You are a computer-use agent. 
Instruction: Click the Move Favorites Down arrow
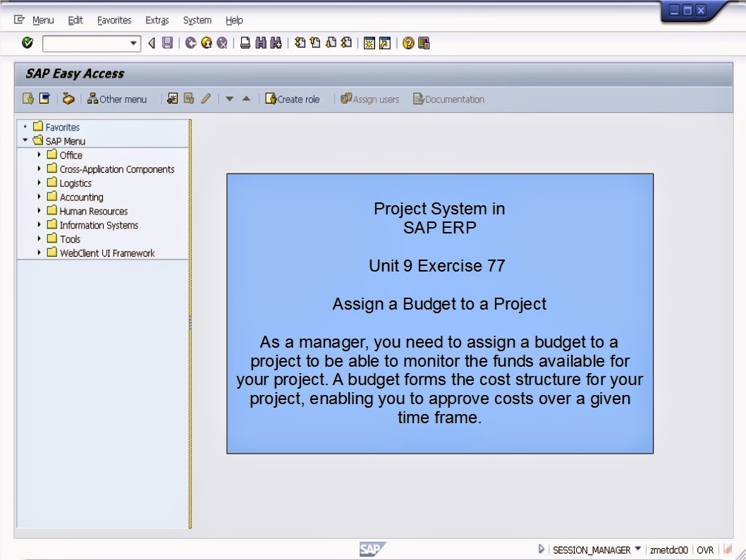pyautogui.click(x=229, y=99)
